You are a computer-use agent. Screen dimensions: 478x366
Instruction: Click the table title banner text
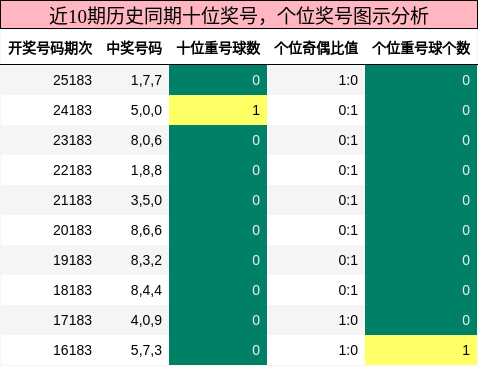pyautogui.click(x=239, y=16)
